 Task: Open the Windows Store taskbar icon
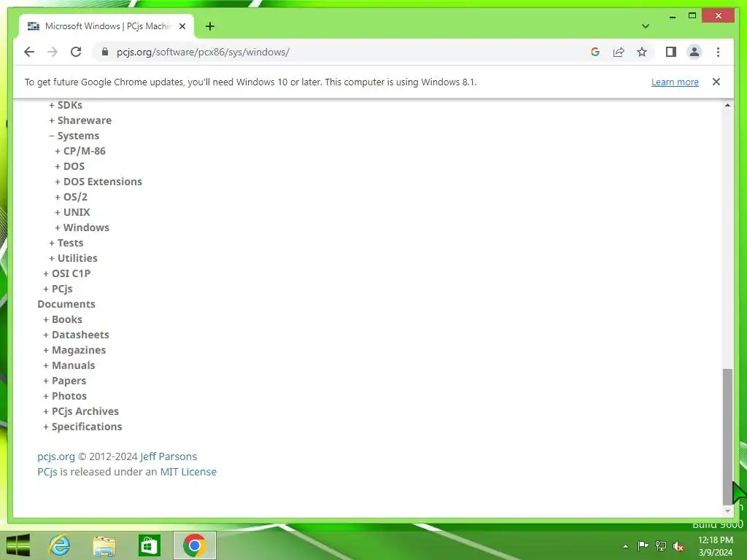[x=149, y=545]
